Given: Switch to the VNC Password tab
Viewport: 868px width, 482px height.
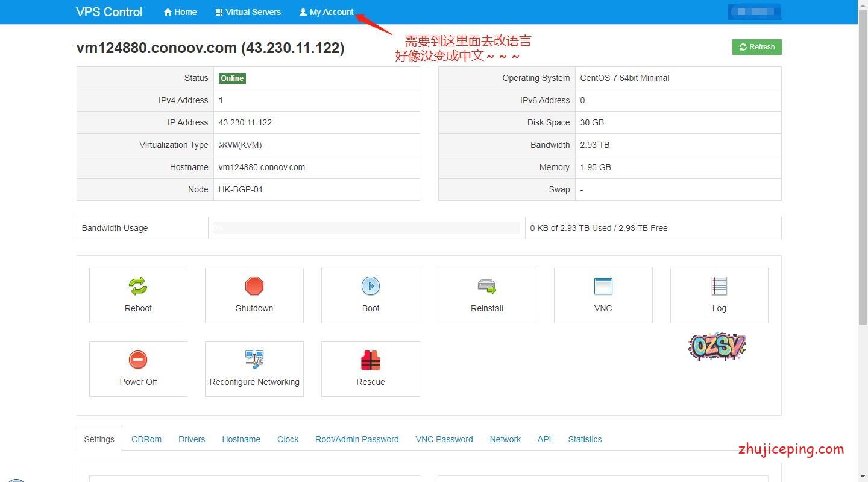Looking at the screenshot, I should click(444, 439).
